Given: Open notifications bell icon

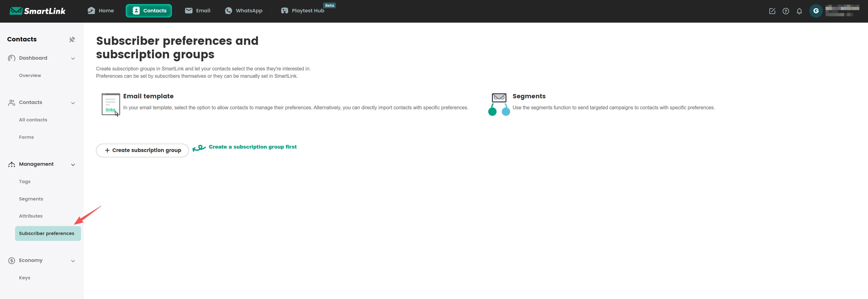Looking at the screenshot, I should click(x=799, y=11).
